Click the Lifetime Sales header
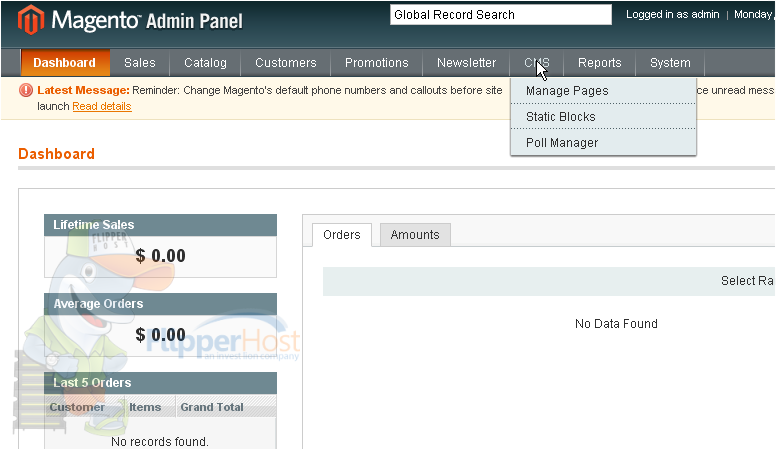776x450 pixels. pyautogui.click(x=160, y=225)
